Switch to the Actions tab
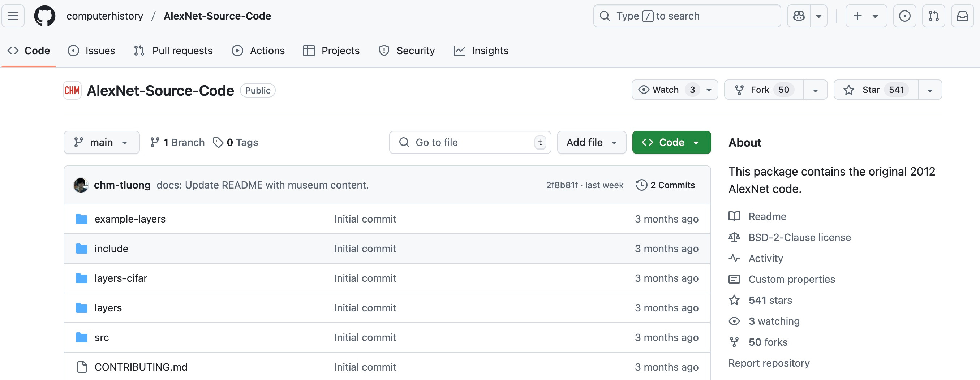The width and height of the screenshot is (980, 380). (258, 51)
